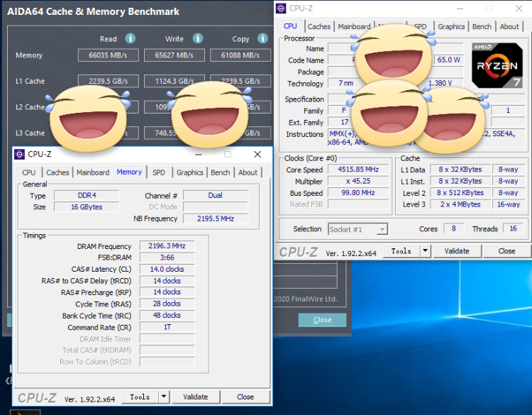Open Graphics tab in upper CPU-Z window
The image size is (532, 415).
coord(451,26)
